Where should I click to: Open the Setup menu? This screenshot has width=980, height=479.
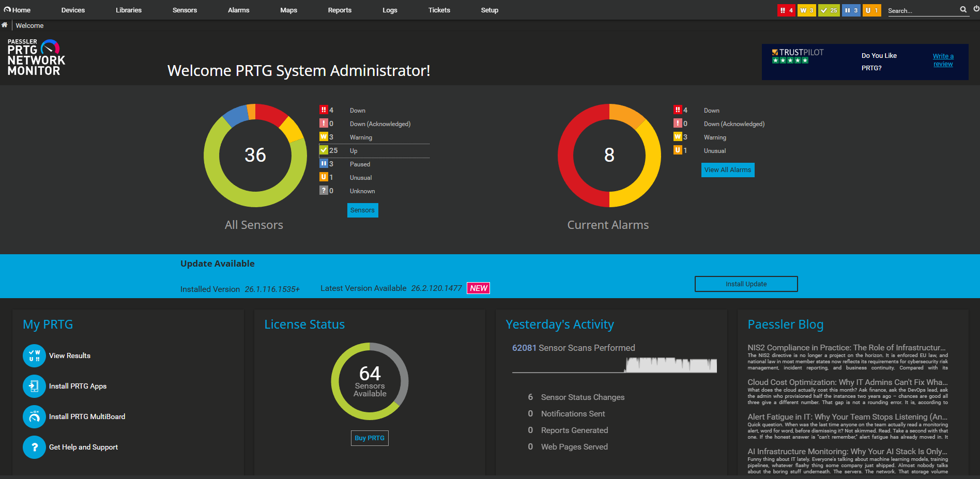point(489,10)
